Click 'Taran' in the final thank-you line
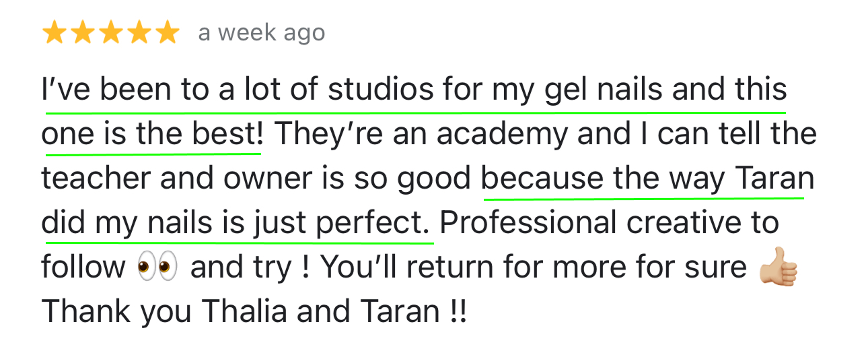Image resolution: width=868 pixels, height=353 pixels. [x=398, y=312]
